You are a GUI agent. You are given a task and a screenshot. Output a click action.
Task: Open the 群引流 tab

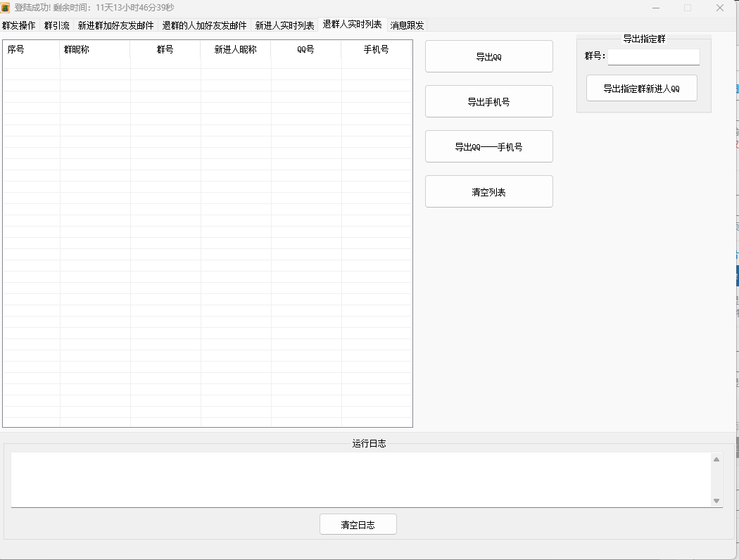point(56,25)
